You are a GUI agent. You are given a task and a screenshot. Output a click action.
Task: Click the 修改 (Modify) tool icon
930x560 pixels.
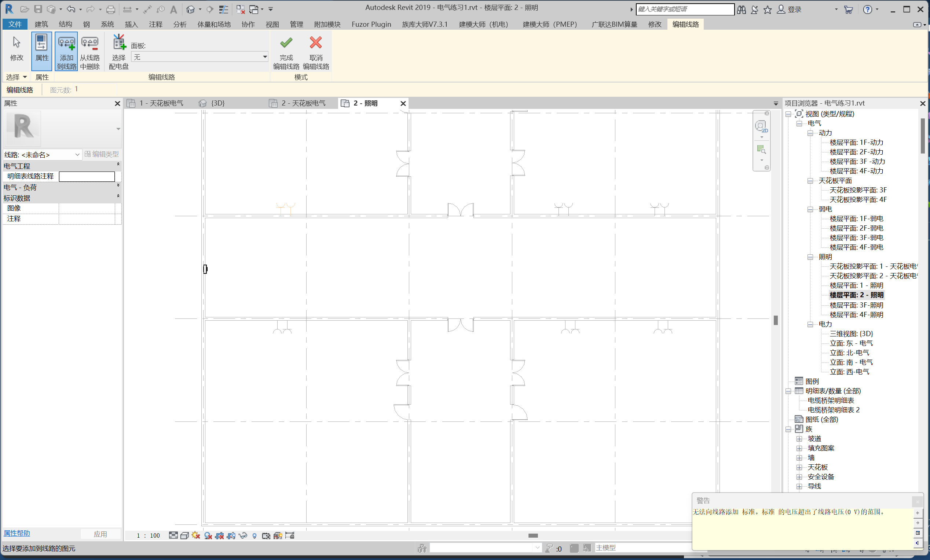coord(15,50)
